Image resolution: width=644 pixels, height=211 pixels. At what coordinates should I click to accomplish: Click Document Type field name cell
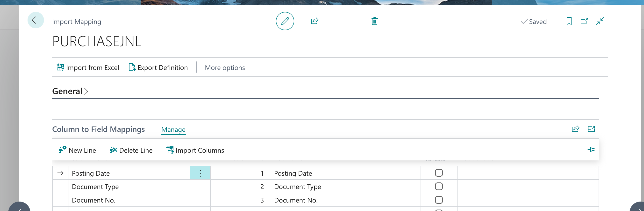346,187
